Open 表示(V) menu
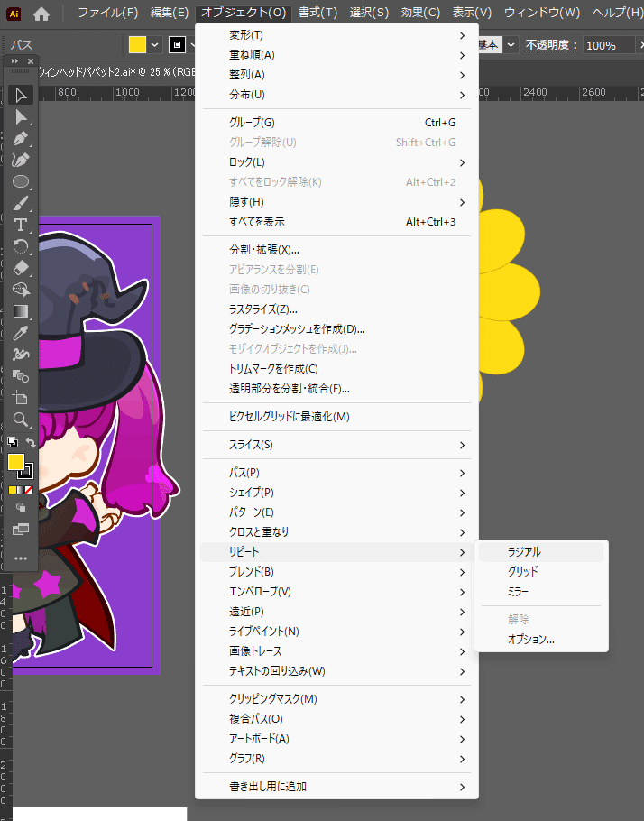The image size is (644, 821). [x=472, y=13]
